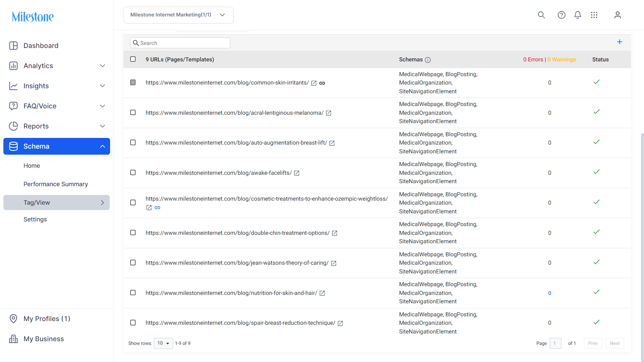This screenshot has height=362, width=644.
Task: Open the Dashboard menu item
Action: click(41, 46)
